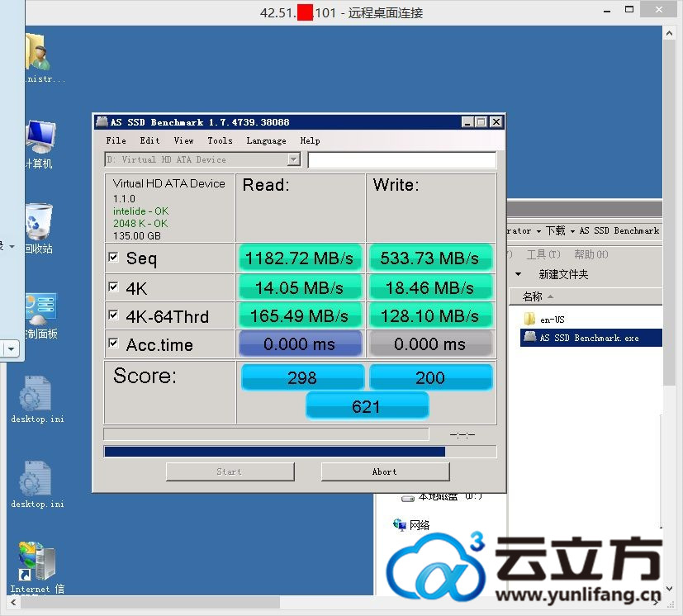Click the 下载 breadcrumb in Explorer
The height and width of the screenshot is (616, 683).
pos(555,230)
